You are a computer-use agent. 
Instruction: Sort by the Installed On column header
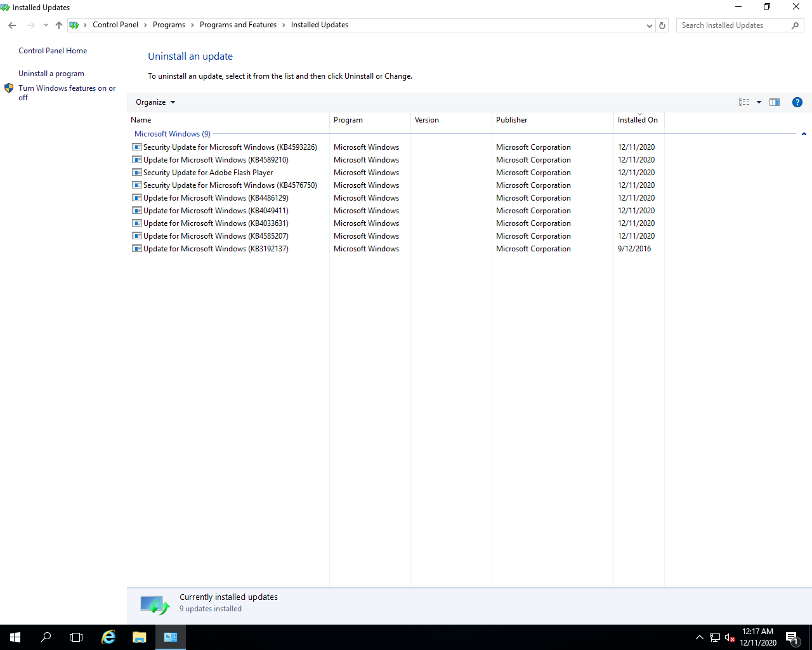tap(639, 120)
